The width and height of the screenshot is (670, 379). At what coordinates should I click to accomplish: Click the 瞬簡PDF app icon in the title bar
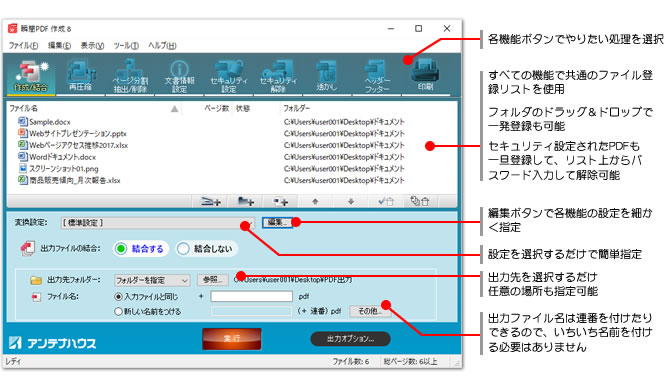point(12,28)
